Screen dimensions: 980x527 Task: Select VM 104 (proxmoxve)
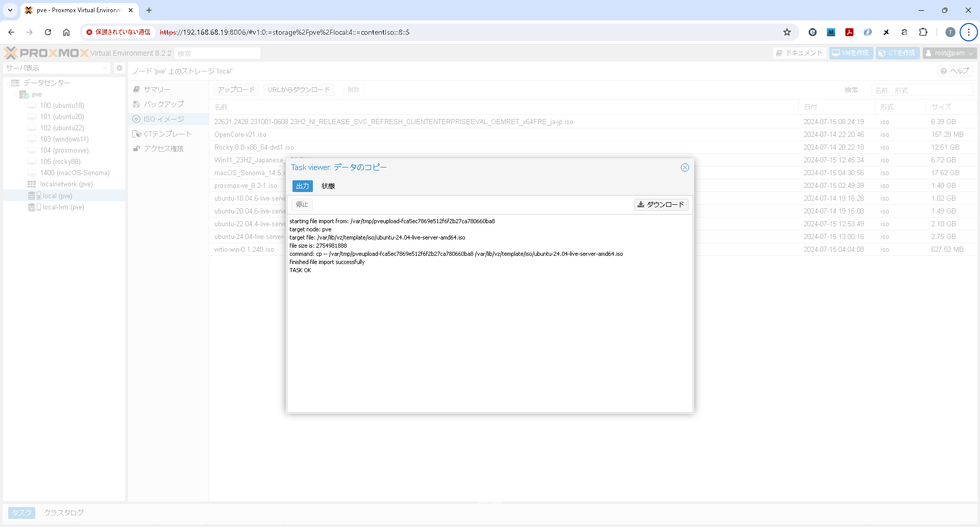click(x=64, y=151)
